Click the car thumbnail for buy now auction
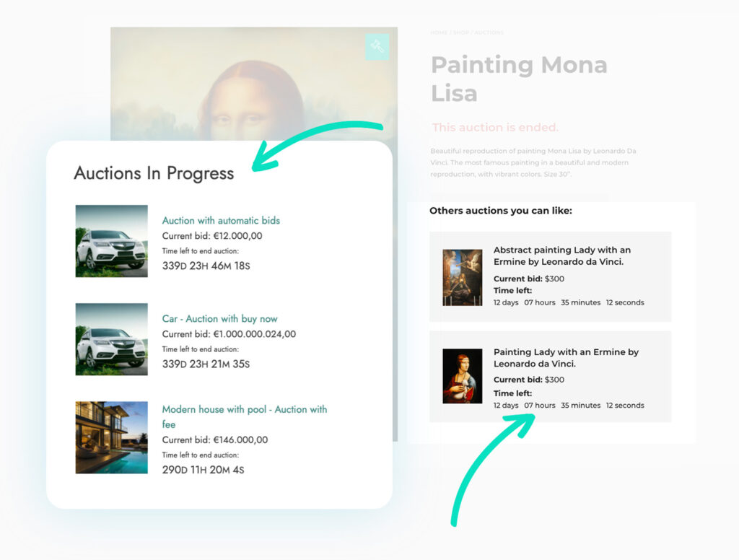The width and height of the screenshot is (739, 560). [111, 339]
